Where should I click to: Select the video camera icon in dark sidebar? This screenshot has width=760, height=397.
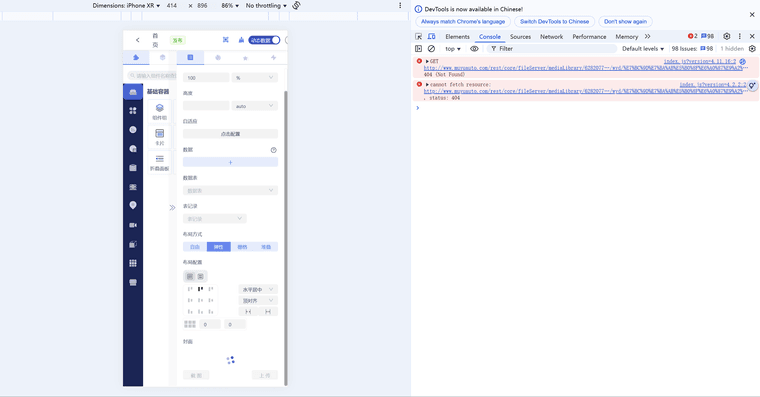click(x=133, y=225)
